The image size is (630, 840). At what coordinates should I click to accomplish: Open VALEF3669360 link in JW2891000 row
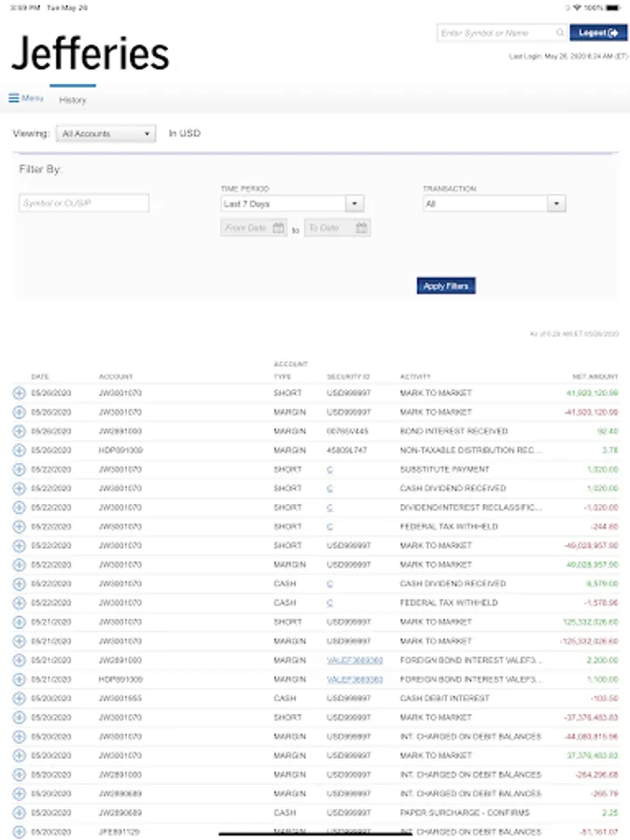[355, 661]
